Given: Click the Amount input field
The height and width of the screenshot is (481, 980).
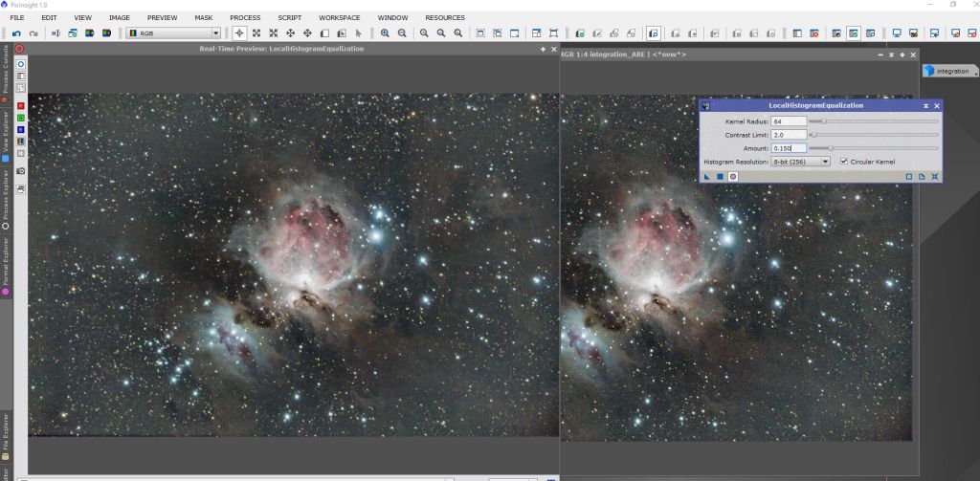Looking at the screenshot, I should click(789, 148).
